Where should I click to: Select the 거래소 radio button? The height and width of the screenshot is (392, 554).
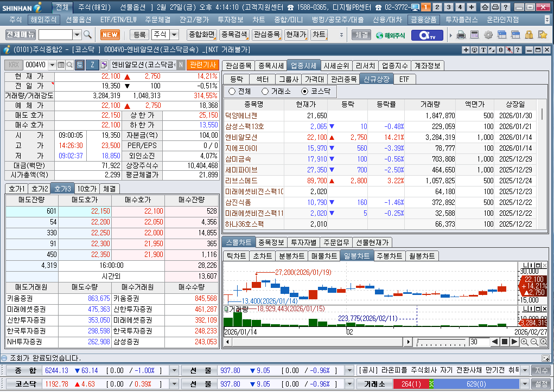pyautogui.click(x=265, y=92)
